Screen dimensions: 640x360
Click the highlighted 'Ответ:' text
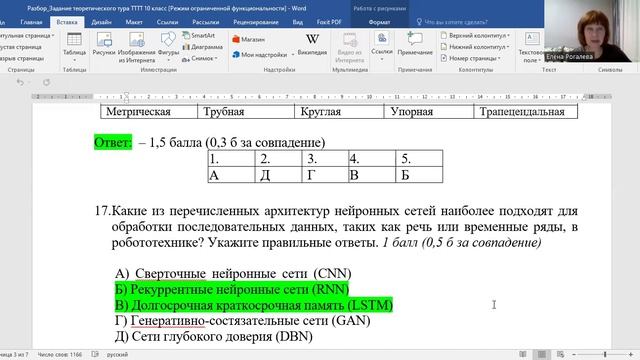point(113,142)
